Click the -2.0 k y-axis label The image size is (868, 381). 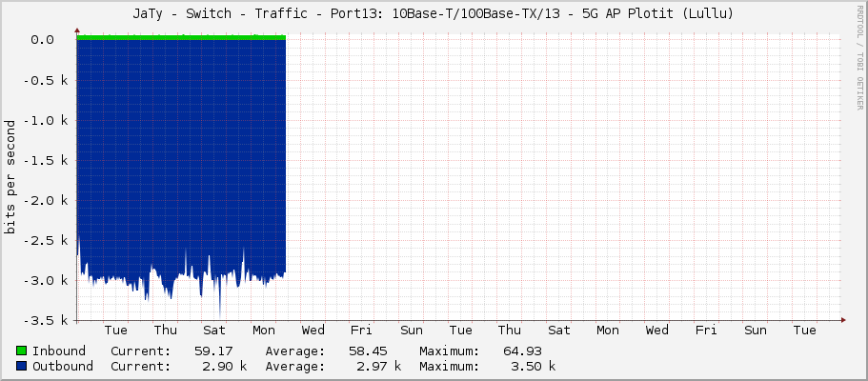point(46,200)
